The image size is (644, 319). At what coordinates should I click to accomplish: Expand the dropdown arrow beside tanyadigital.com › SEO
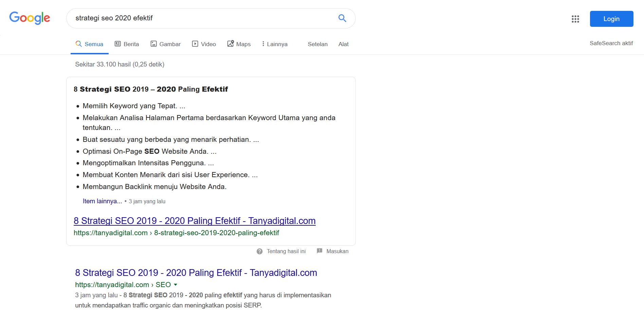(x=176, y=285)
